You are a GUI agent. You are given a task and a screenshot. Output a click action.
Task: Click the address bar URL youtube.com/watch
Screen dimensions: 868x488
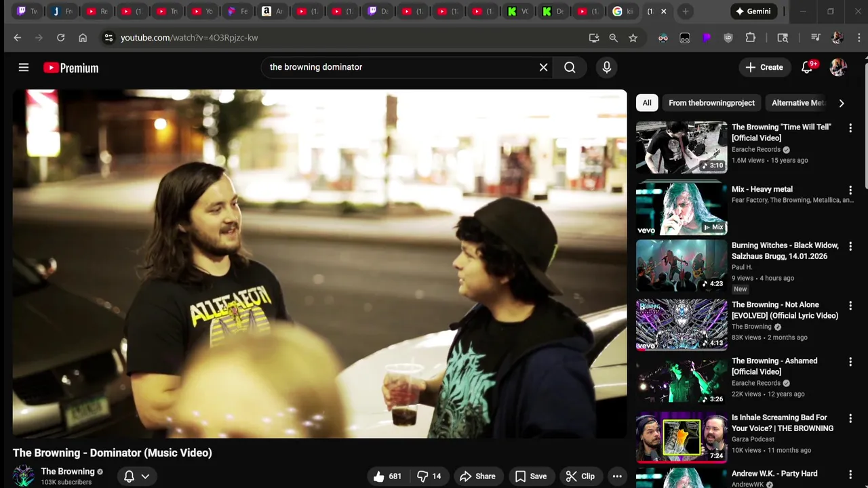(x=189, y=38)
